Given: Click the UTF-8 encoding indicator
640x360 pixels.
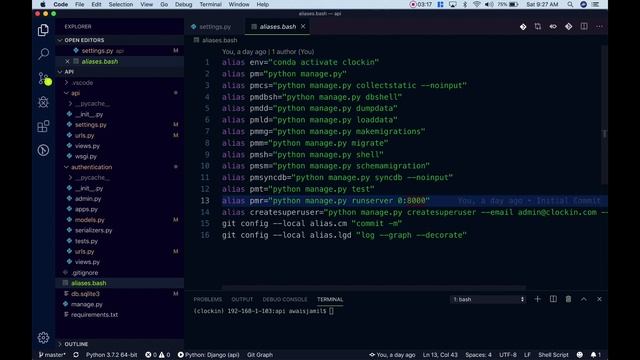Looking at the screenshot, I should [508, 355].
